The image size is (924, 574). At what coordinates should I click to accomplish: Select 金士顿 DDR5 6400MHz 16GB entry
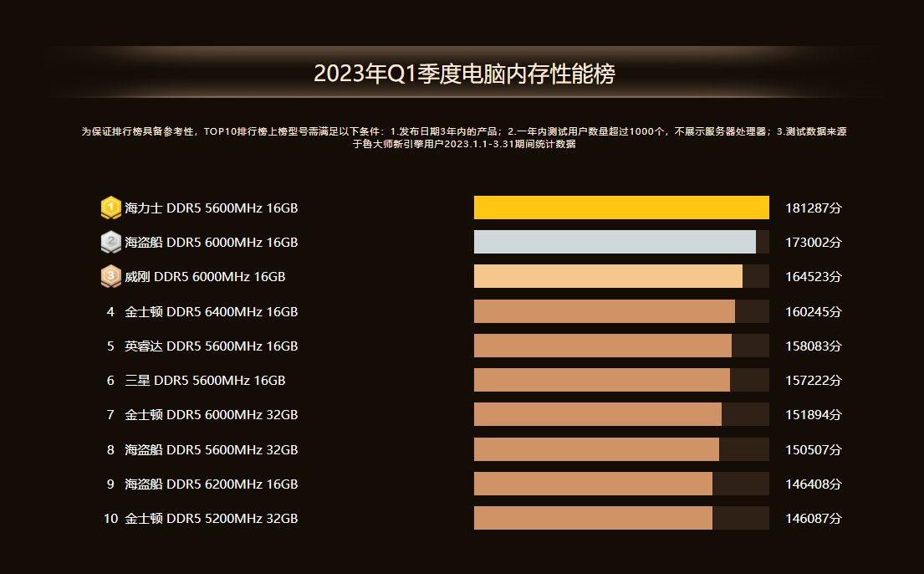tap(211, 311)
